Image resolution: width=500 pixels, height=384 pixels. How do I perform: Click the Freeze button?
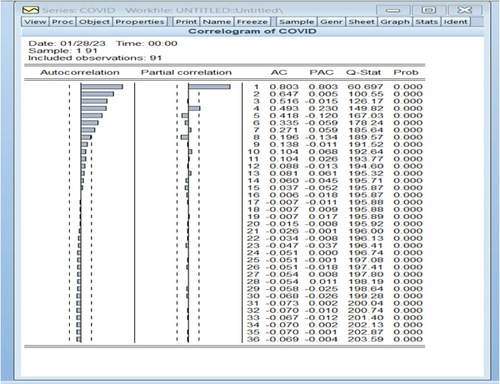[252, 22]
